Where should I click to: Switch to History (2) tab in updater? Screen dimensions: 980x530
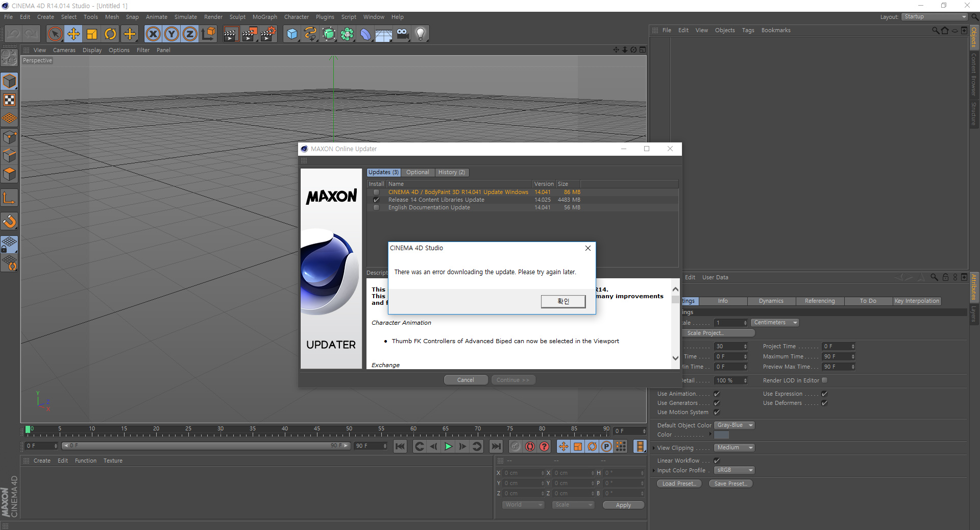click(452, 173)
